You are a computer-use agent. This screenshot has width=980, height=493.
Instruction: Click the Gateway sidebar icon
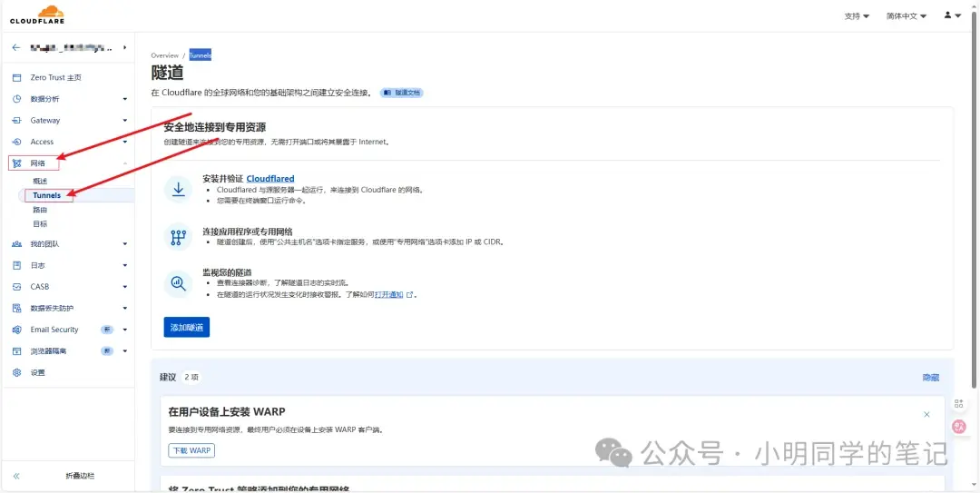[x=17, y=120]
